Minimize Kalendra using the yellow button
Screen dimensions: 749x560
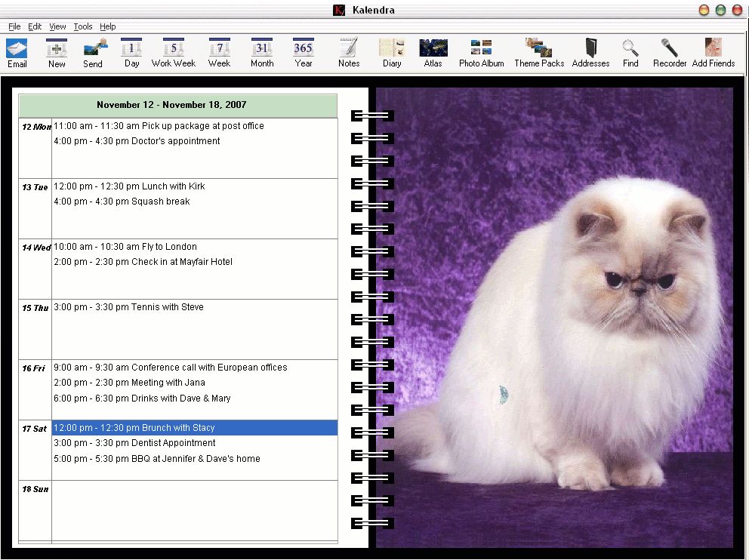704,10
